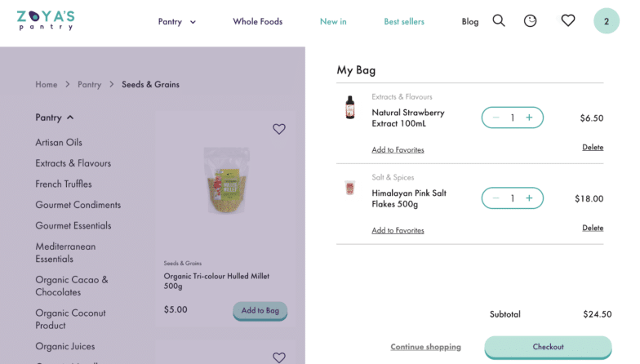Click the clock history icon in header
Image resolution: width=640 pixels, height=364 pixels.
[x=531, y=20]
